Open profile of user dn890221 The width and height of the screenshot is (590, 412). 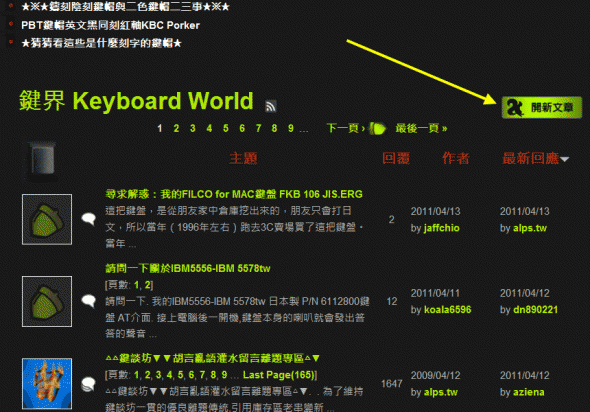coord(535,310)
